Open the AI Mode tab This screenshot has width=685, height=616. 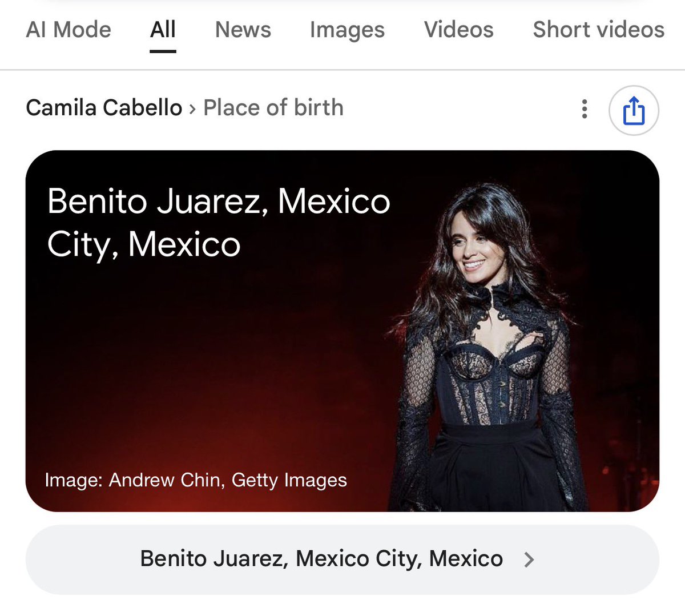tap(68, 30)
